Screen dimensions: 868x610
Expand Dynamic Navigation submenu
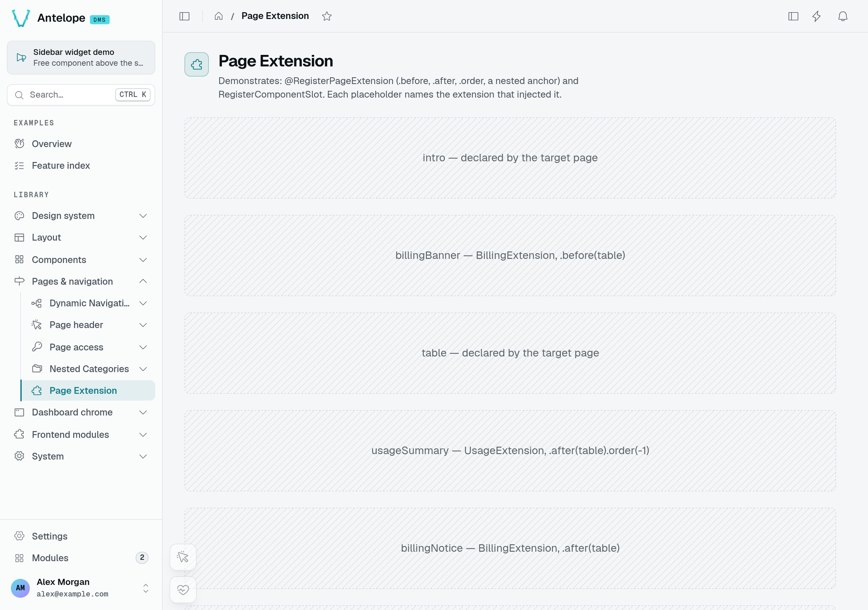[x=88, y=303]
